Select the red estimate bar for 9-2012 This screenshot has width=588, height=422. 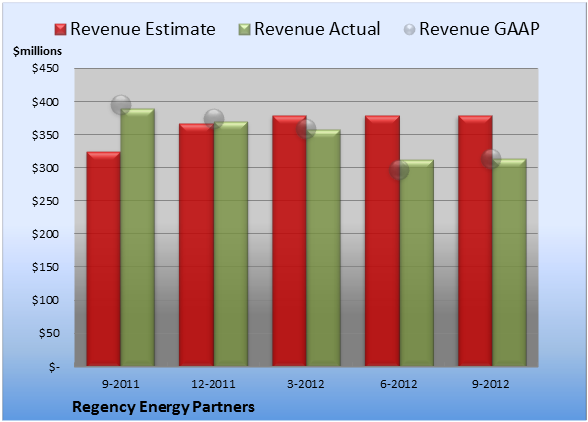point(475,241)
